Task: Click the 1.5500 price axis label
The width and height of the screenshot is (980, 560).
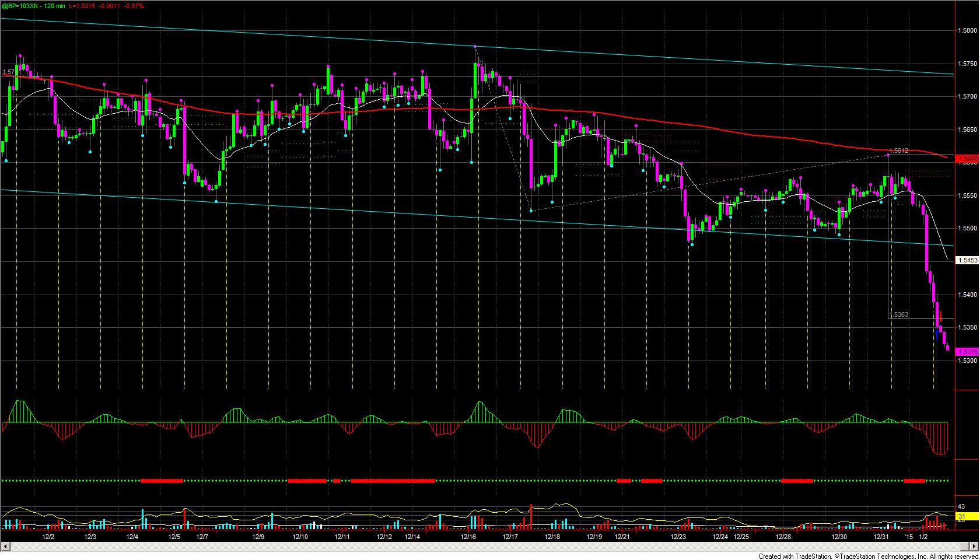Action: [x=968, y=229]
